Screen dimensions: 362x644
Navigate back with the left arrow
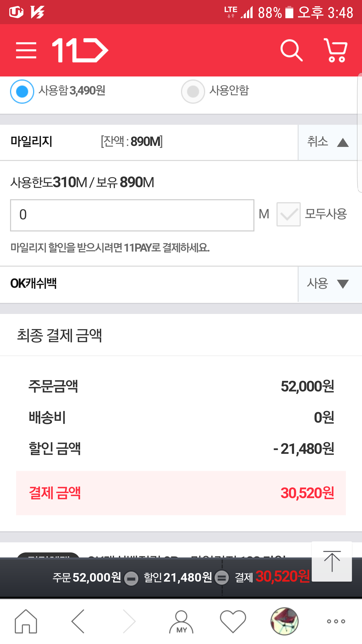point(78,621)
